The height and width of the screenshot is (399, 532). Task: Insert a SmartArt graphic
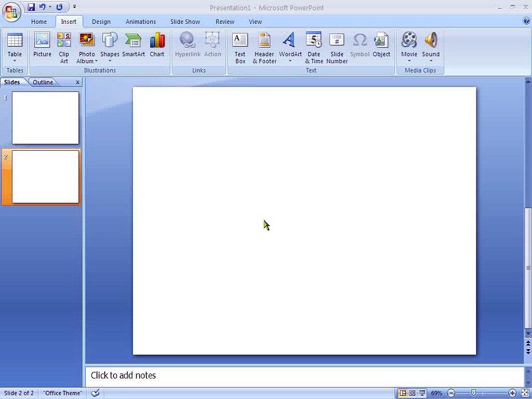click(x=134, y=44)
